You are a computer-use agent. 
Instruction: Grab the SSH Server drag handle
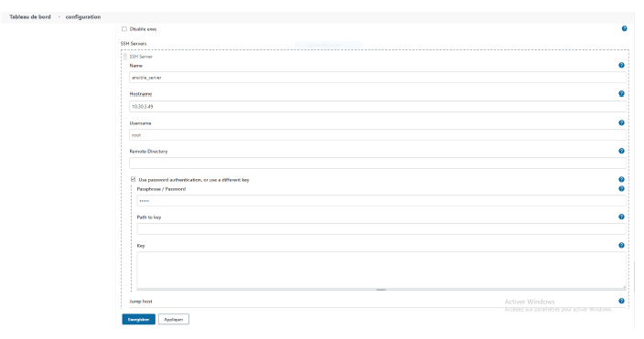[125, 57]
